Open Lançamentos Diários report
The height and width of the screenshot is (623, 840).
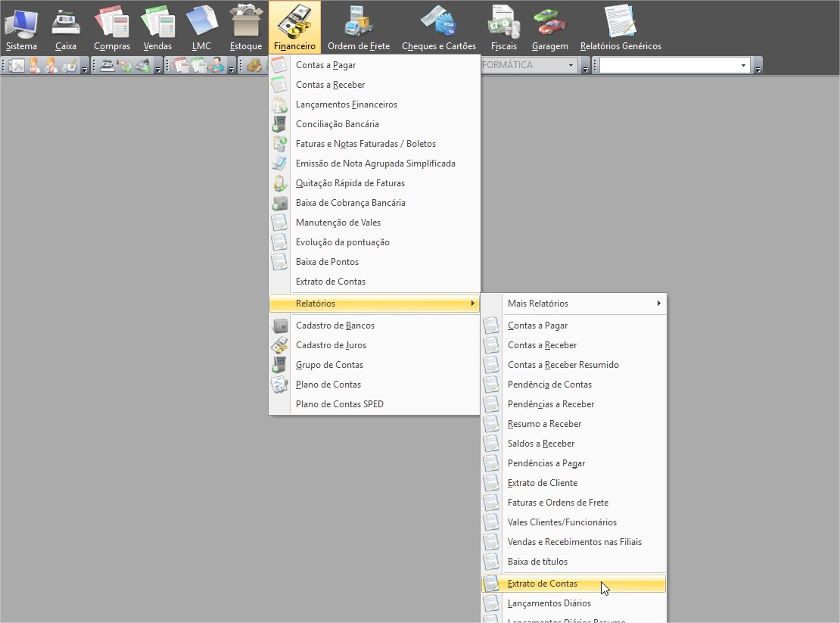pyautogui.click(x=574, y=603)
